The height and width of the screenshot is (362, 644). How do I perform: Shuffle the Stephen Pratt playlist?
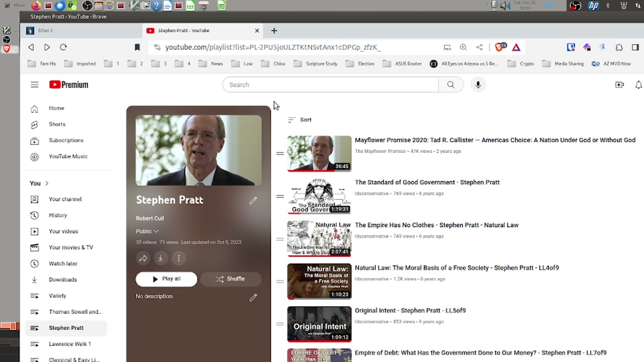230,279
